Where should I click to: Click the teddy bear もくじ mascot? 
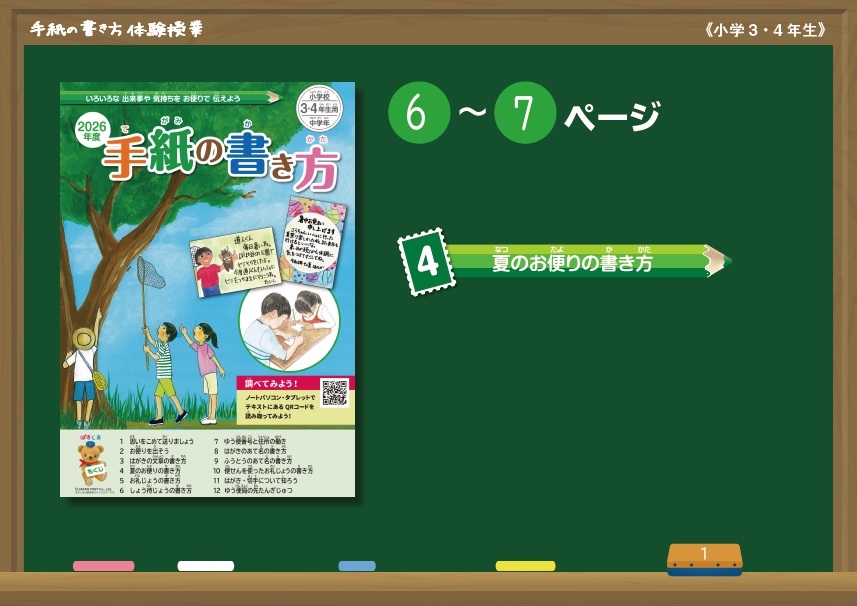pyautogui.click(x=91, y=462)
